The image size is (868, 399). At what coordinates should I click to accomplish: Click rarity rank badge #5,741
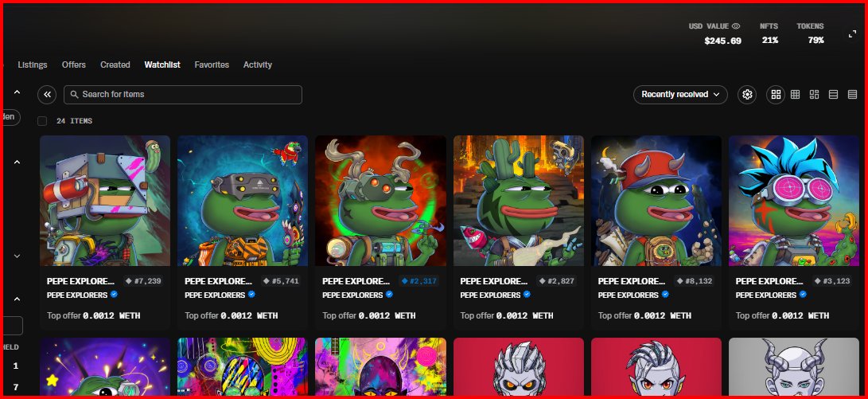[x=281, y=281]
